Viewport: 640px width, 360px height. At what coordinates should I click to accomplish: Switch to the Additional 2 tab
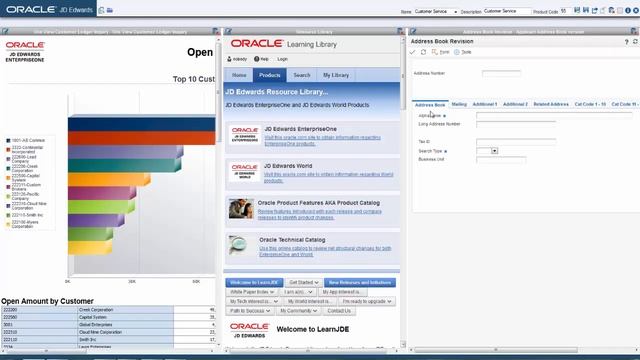515,104
